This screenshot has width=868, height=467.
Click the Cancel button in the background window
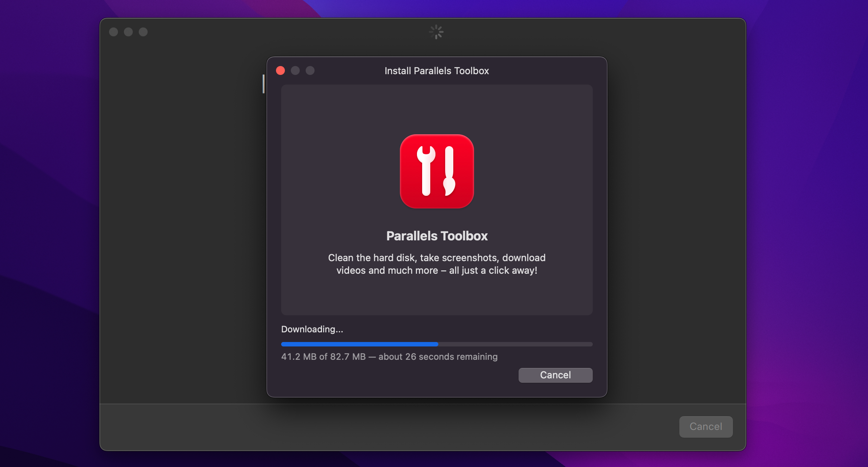(706, 427)
